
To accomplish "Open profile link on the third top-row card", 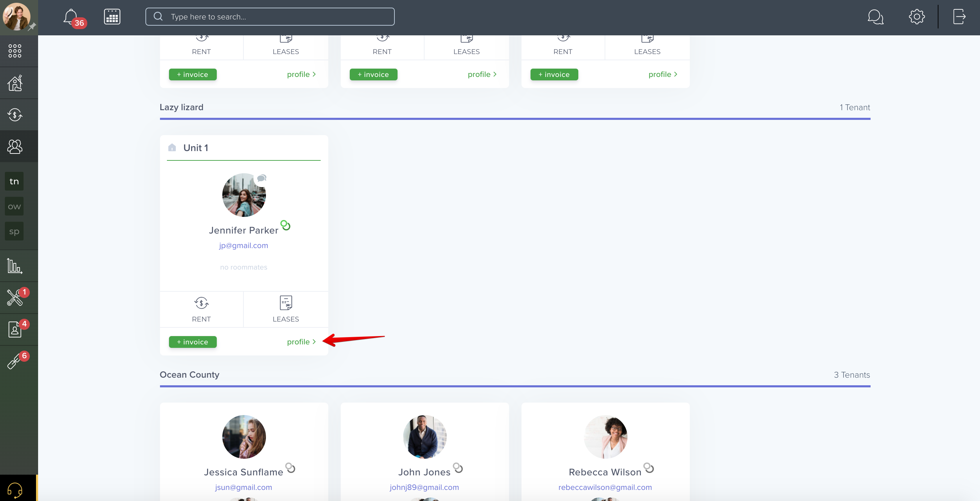I will pos(663,74).
